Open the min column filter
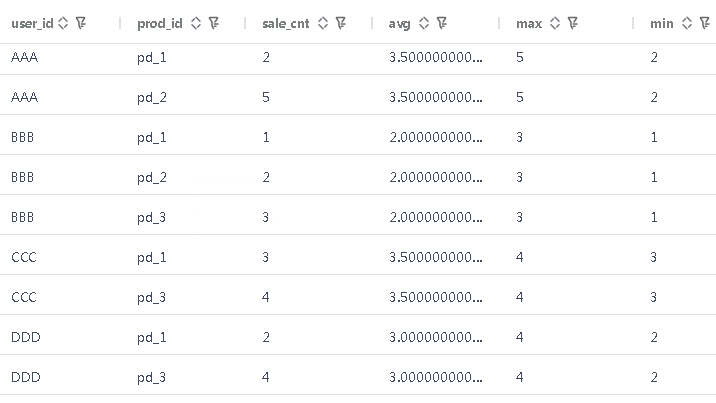716x403 pixels. click(703, 23)
